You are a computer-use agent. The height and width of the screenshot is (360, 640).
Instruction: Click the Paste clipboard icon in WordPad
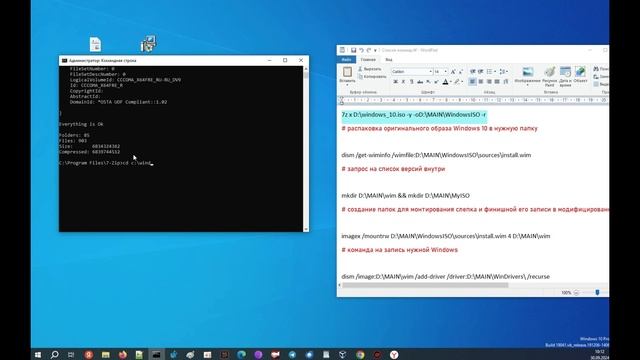tap(347, 72)
